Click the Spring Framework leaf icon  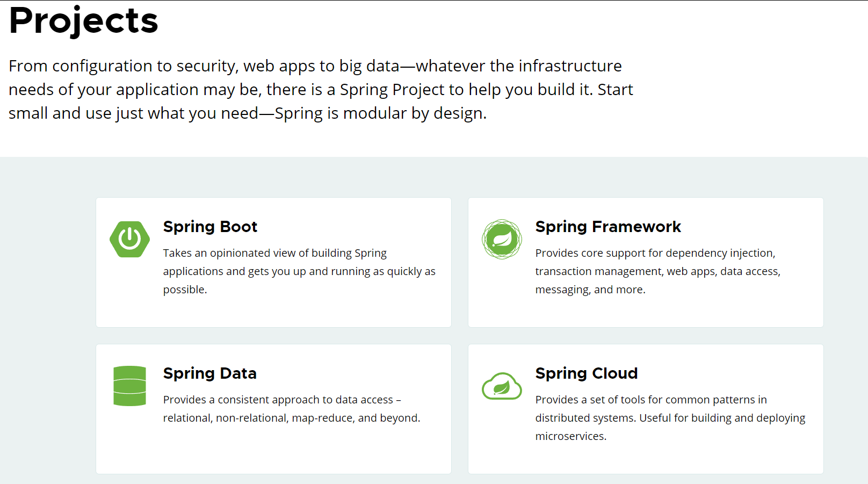502,239
